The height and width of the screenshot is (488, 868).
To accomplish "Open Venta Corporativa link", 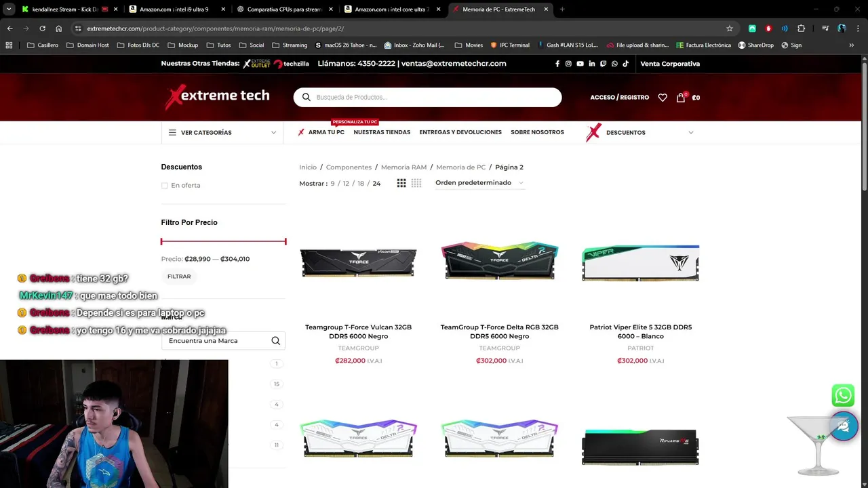I will coord(670,64).
